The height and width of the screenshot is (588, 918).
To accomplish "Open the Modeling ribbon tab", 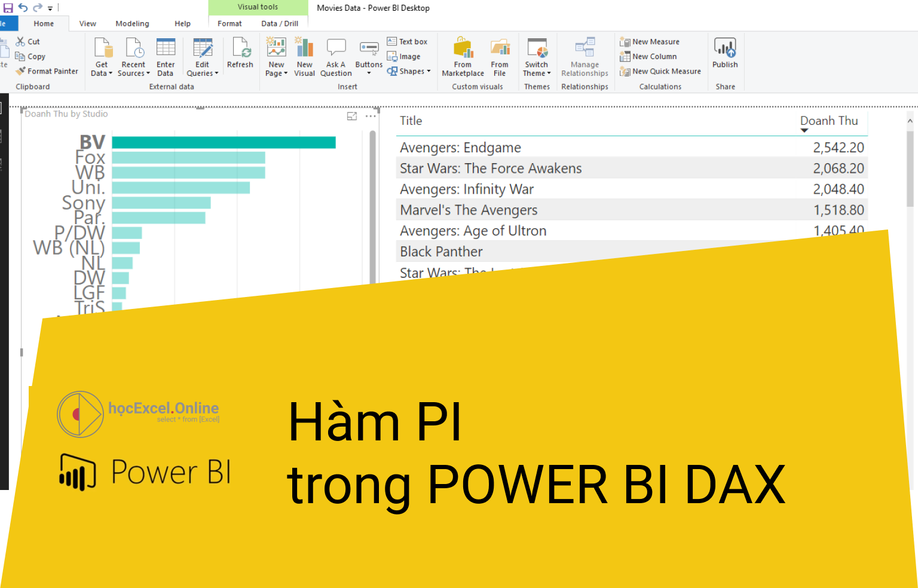I will pos(132,23).
